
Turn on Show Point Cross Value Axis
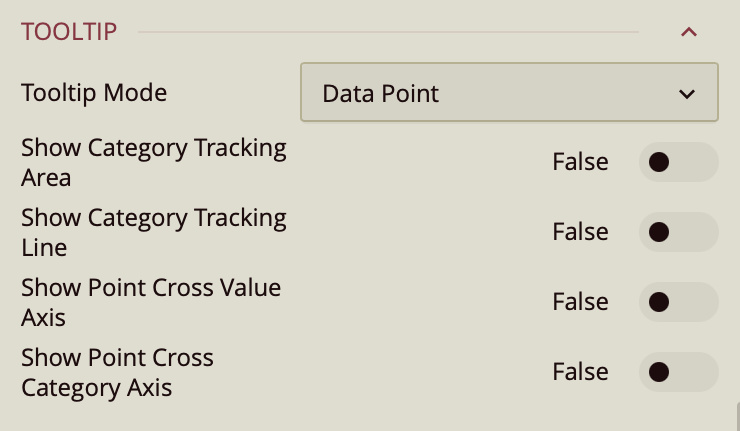(x=678, y=302)
